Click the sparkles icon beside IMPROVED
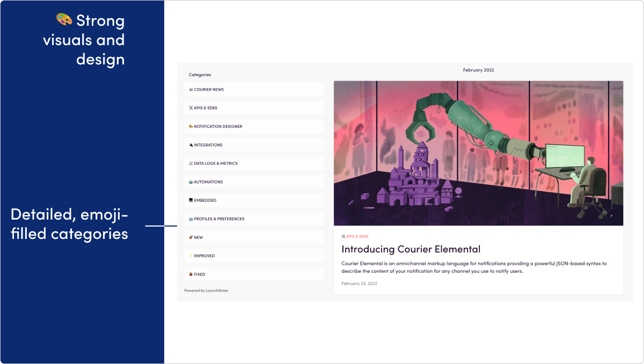This screenshot has height=364, width=644. (189, 256)
